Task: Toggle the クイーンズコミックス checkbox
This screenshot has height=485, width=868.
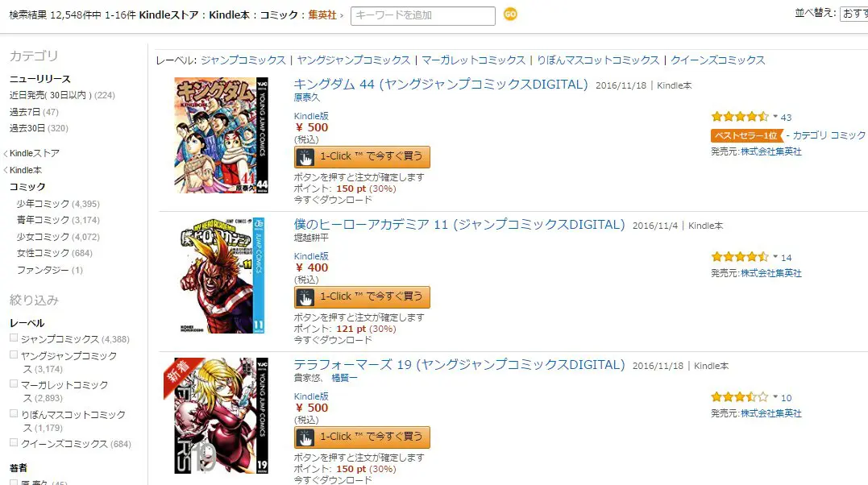Action: [x=14, y=442]
